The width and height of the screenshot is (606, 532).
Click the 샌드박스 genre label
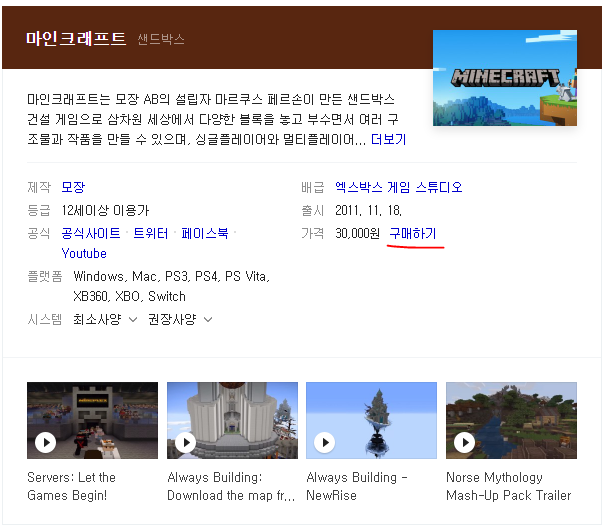(161, 39)
